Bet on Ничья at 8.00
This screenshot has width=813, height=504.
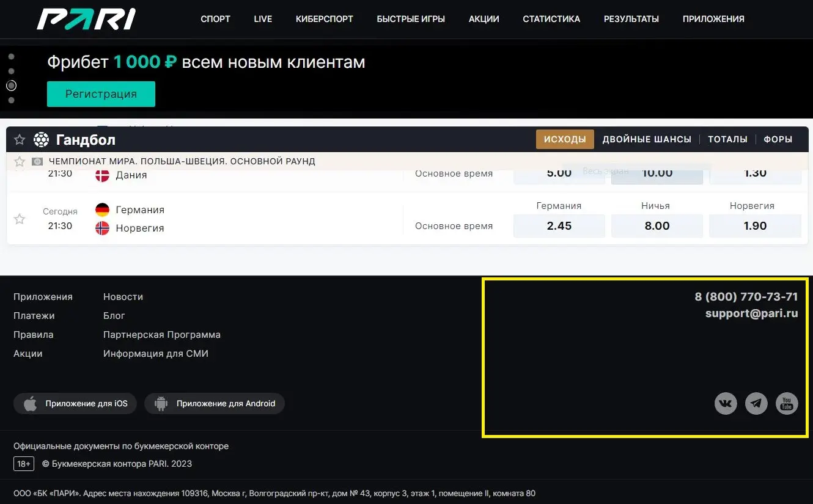(x=657, y=226)
